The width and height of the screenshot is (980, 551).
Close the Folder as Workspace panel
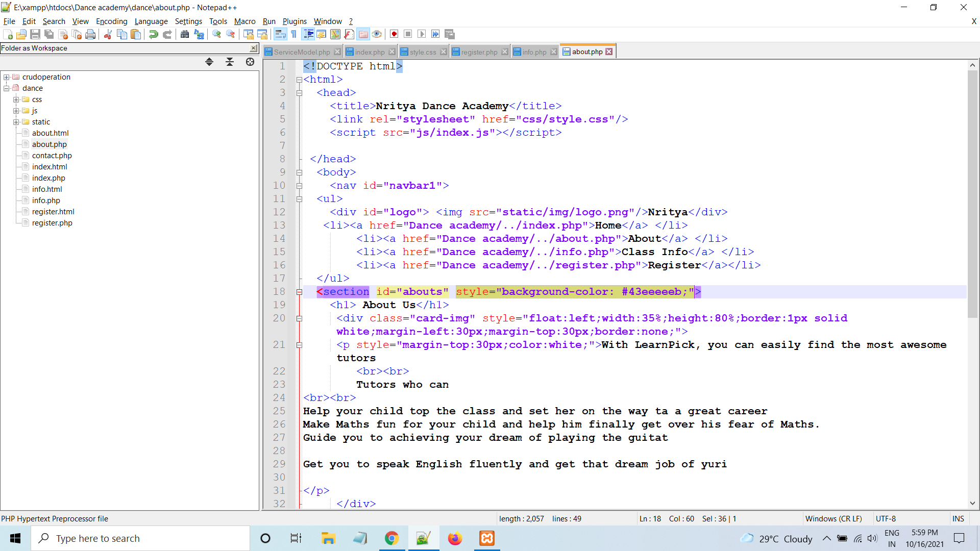(254, 48)
